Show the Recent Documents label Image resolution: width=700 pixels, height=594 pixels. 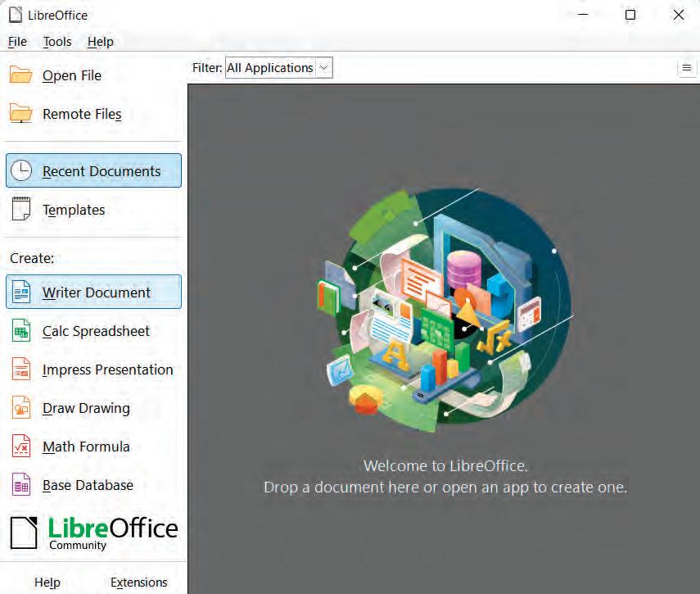(102, 171)
